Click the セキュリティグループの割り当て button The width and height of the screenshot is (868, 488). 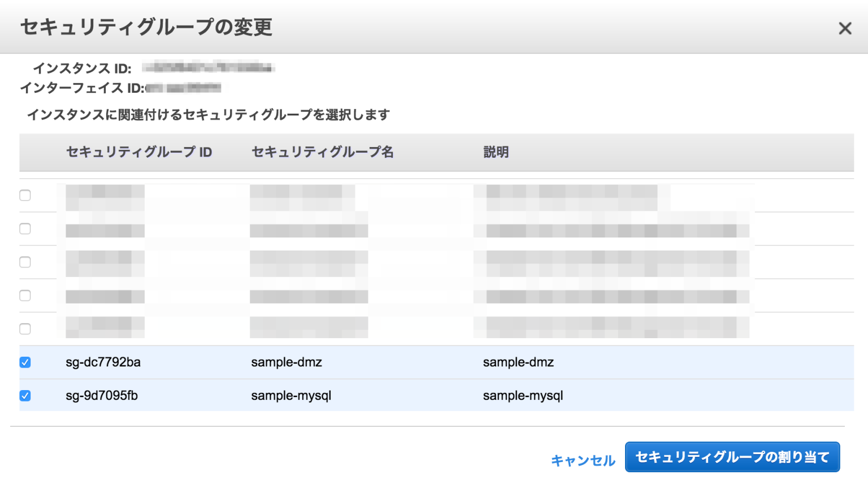click(x=732, y=456)
